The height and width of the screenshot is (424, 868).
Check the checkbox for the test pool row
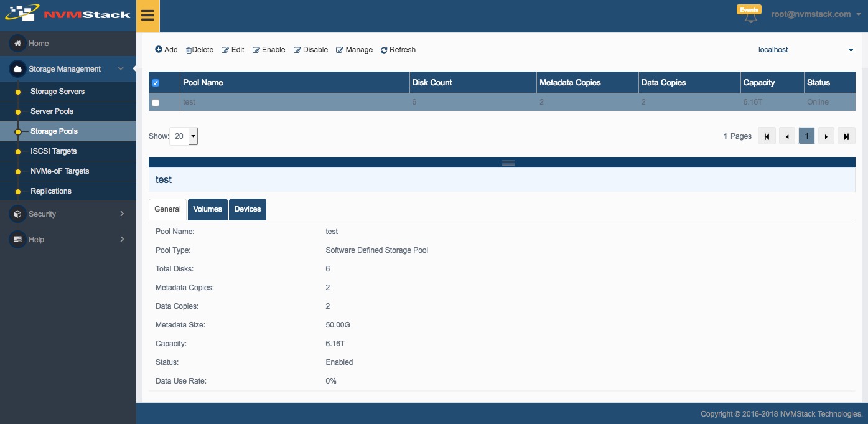point(156,103)
